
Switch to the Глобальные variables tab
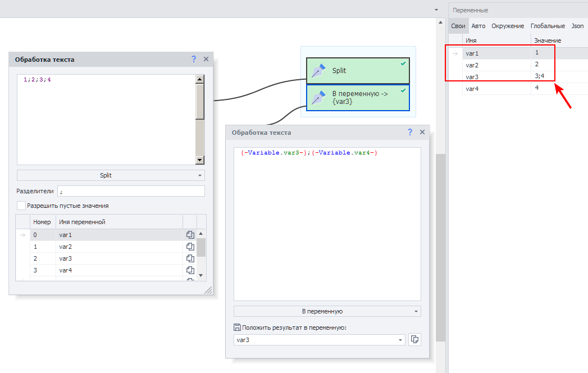[548, 26]
